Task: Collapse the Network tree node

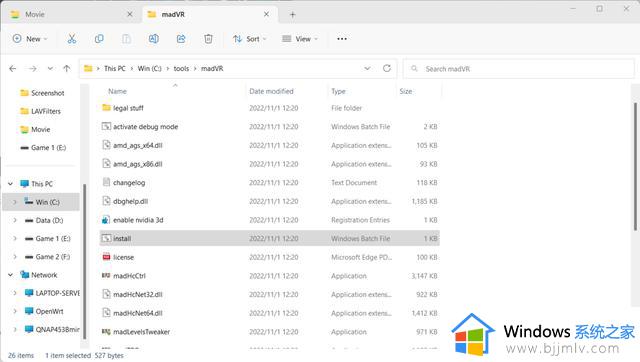Action: [x=11, y=275]
